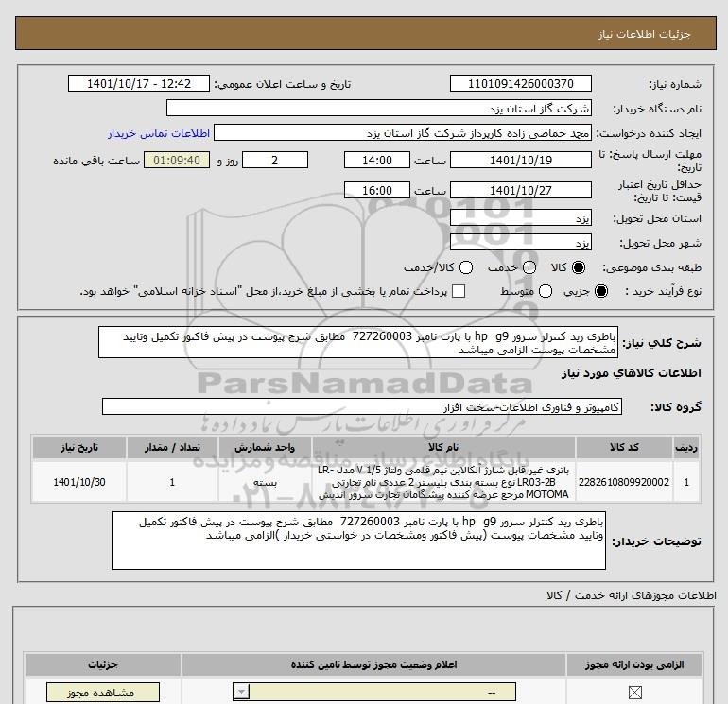Click the جزئیات column header in licenses table

103,664
